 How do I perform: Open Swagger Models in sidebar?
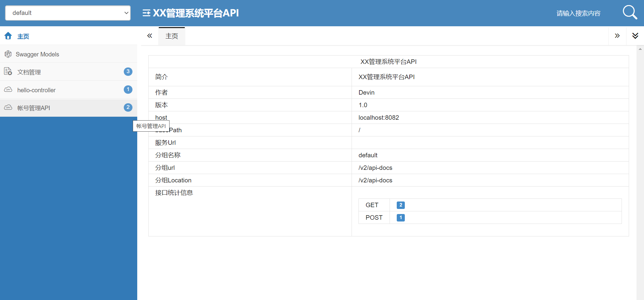(68, 54)
